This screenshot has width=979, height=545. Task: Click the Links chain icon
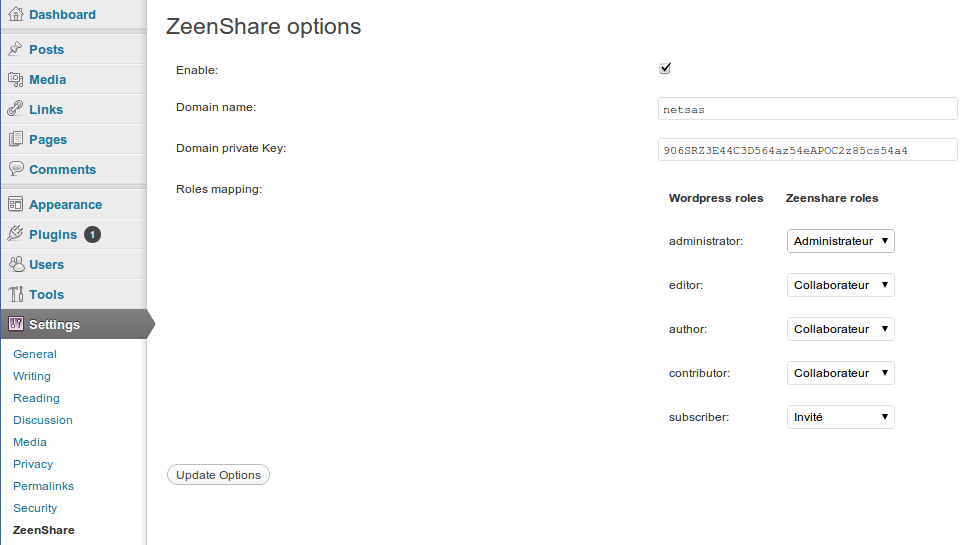tap(16, 109)
